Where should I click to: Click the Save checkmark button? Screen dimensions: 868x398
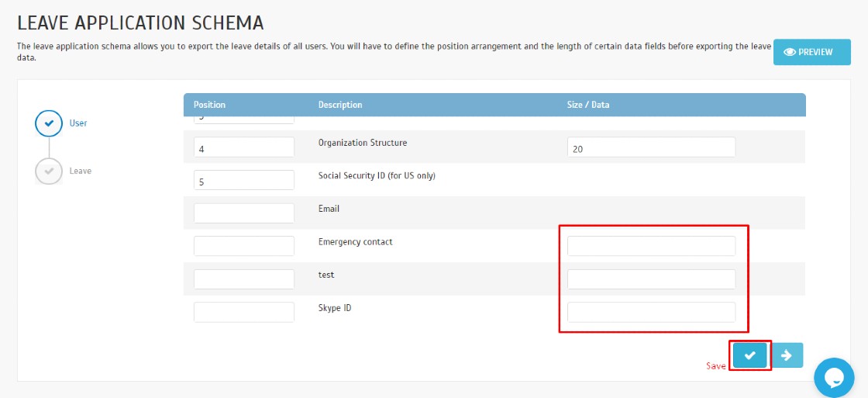point(749,355)
